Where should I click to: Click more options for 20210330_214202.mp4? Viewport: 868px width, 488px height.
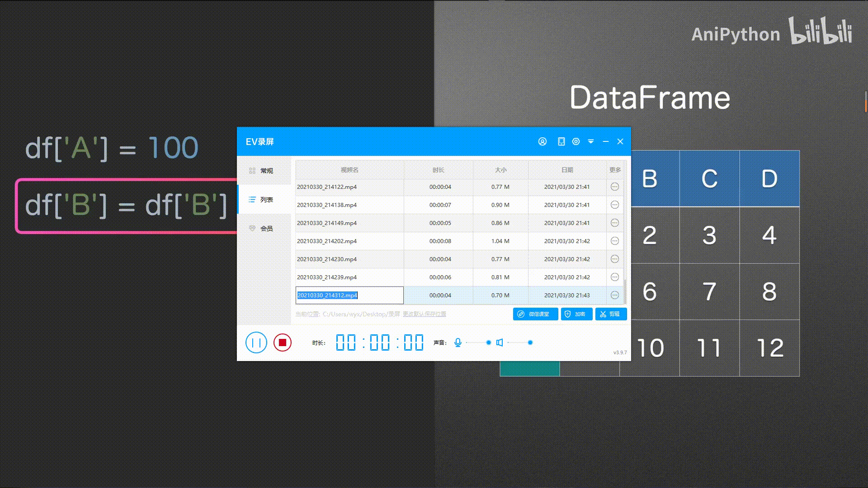click(x=615, y=241)
